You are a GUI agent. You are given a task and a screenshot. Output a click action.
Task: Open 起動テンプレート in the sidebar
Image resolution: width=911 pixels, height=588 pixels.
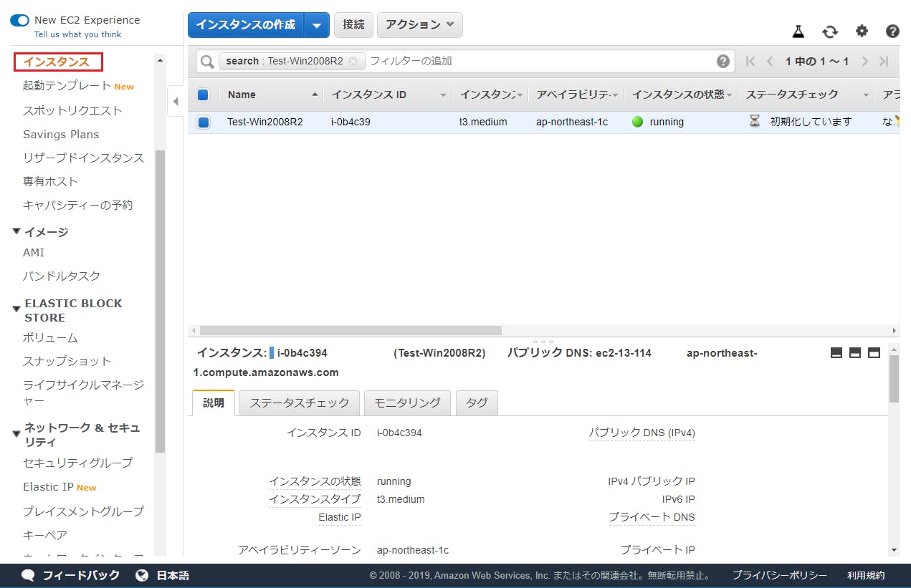point(67,86)
